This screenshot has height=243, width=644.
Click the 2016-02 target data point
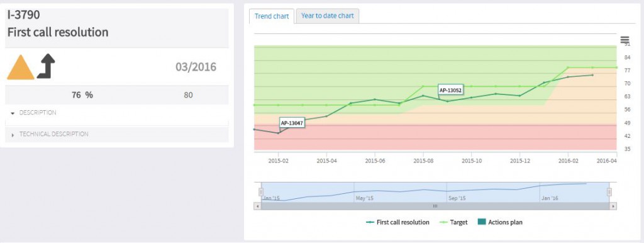point(568,67)
